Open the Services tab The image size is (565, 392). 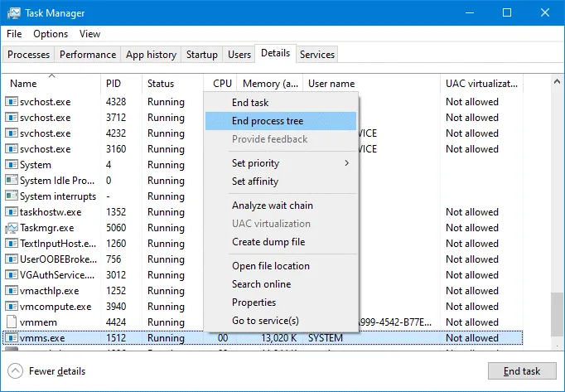(x=316, y=55)
